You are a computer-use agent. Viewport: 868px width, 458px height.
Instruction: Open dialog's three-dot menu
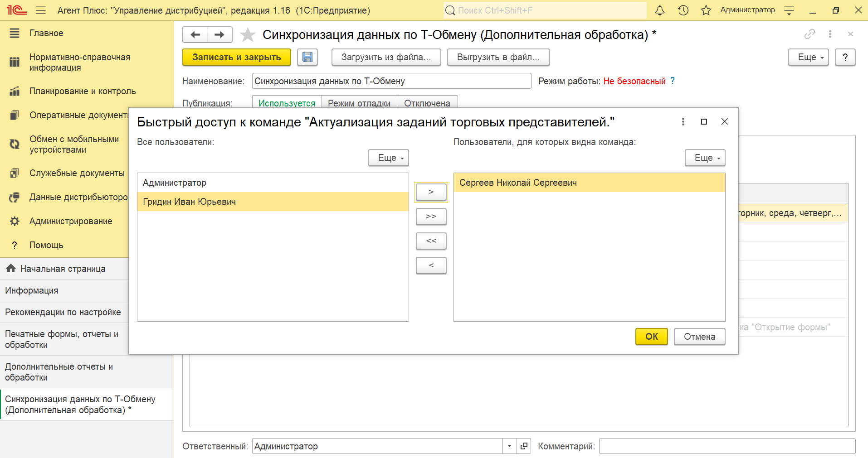click(x=683, y=121)
